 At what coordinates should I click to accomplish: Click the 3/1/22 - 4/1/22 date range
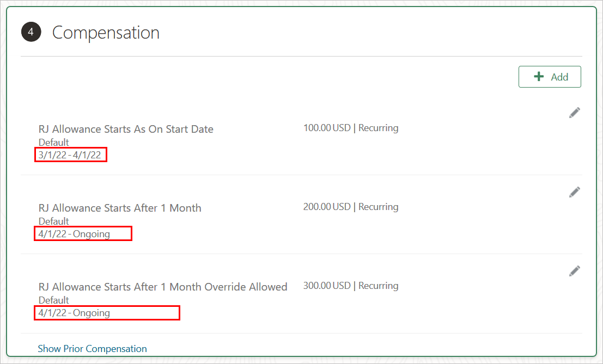70,155
